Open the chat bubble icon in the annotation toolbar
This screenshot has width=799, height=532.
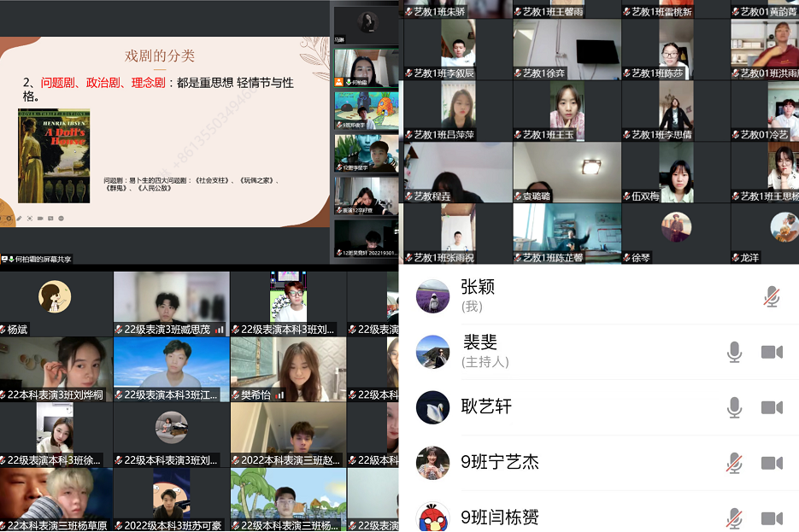click(50, 219)
